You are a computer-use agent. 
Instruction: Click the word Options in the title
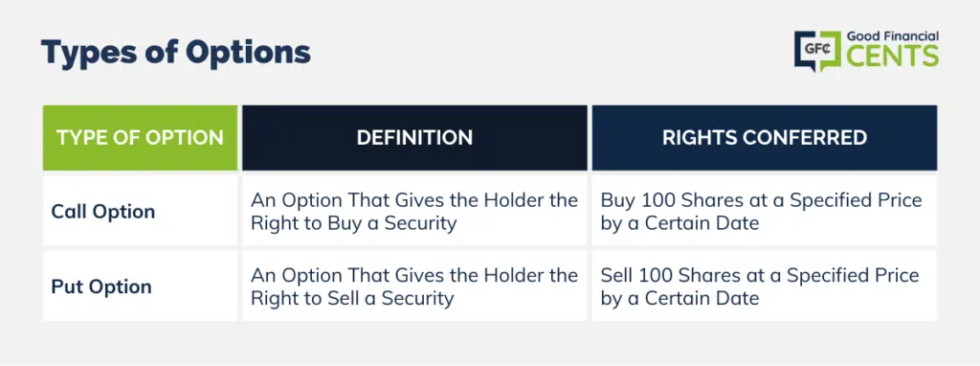click(248, 55)
